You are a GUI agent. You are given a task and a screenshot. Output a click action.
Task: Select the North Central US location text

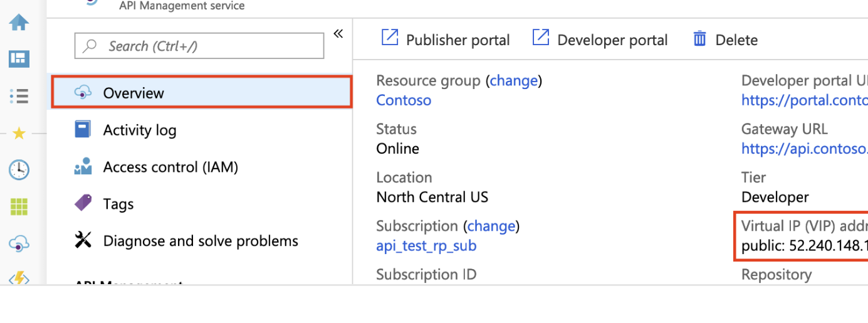432,197
